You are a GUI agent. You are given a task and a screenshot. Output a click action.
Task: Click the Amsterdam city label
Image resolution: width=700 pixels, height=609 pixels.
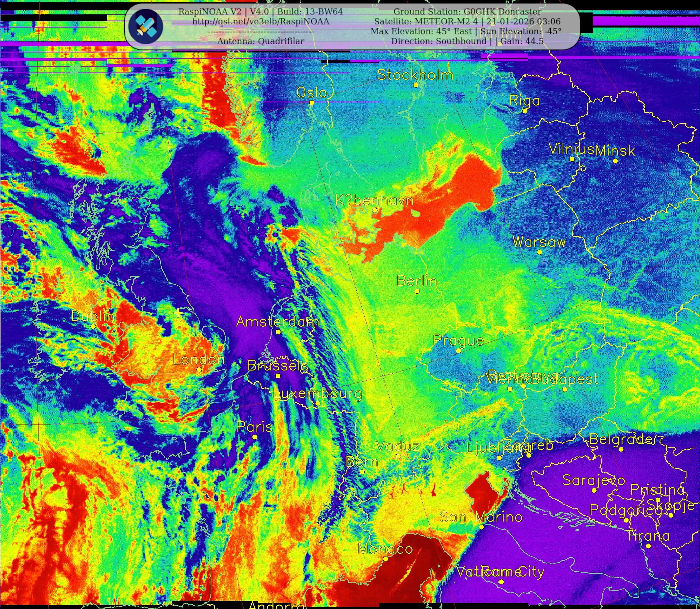click(x=278, y=321)
